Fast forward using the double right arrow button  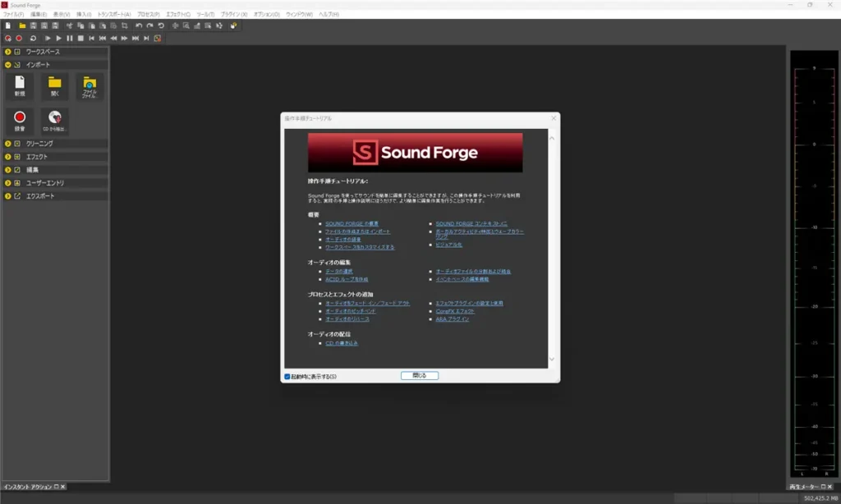click(x=125, y=38)
